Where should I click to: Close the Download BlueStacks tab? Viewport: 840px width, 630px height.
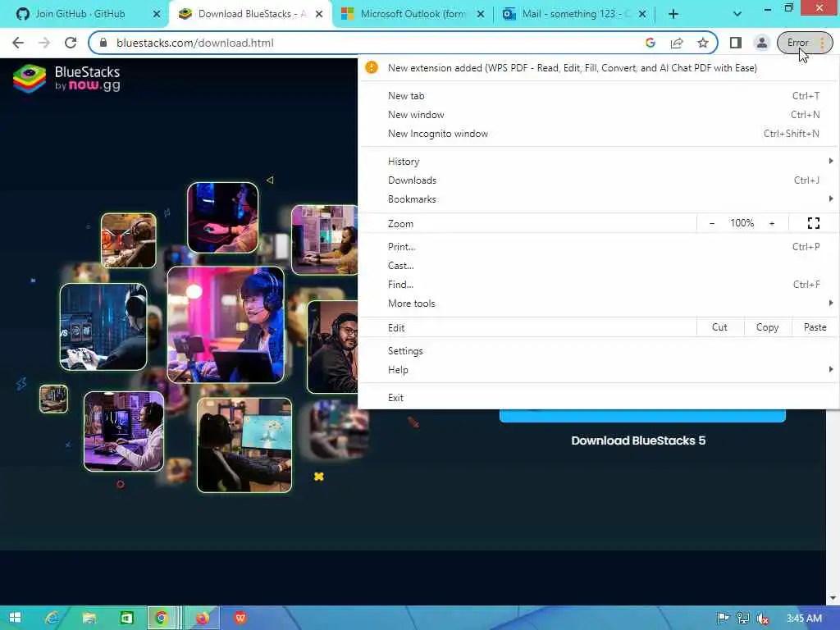coord(319,14)
